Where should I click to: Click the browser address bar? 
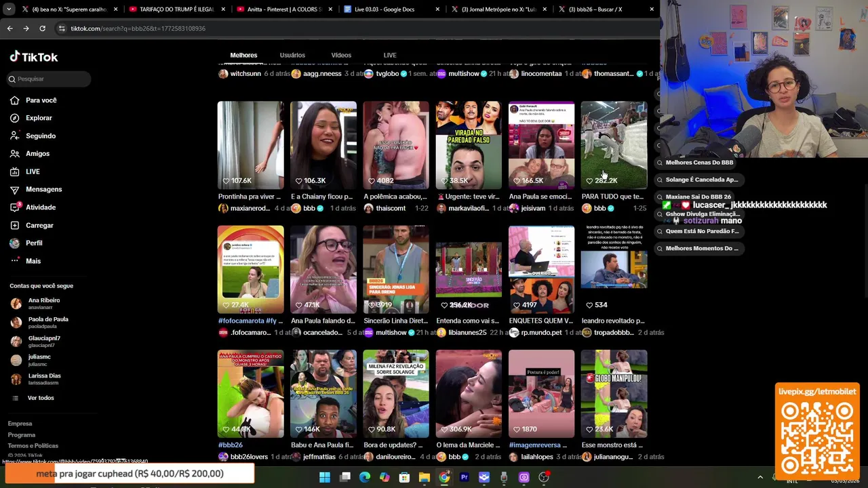353,28
